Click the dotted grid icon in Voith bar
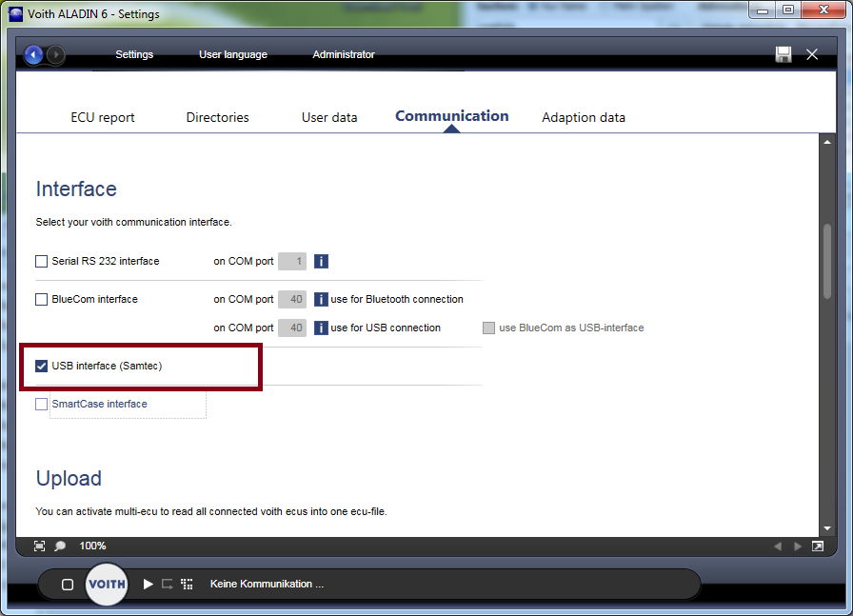Image resolution: width=853 pixels, height=616 pixels. [187, 585]
